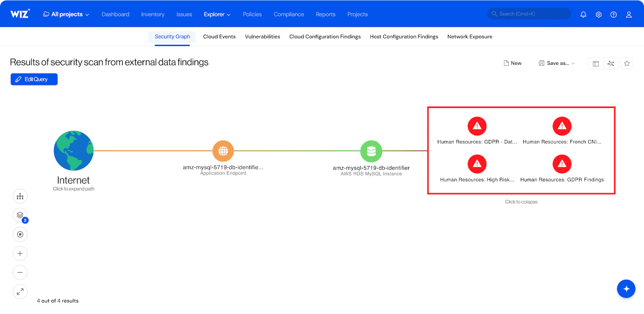Click the GDPR - Dat... alert icon
This screenshot has height=314, width=644.
point(477,126)
